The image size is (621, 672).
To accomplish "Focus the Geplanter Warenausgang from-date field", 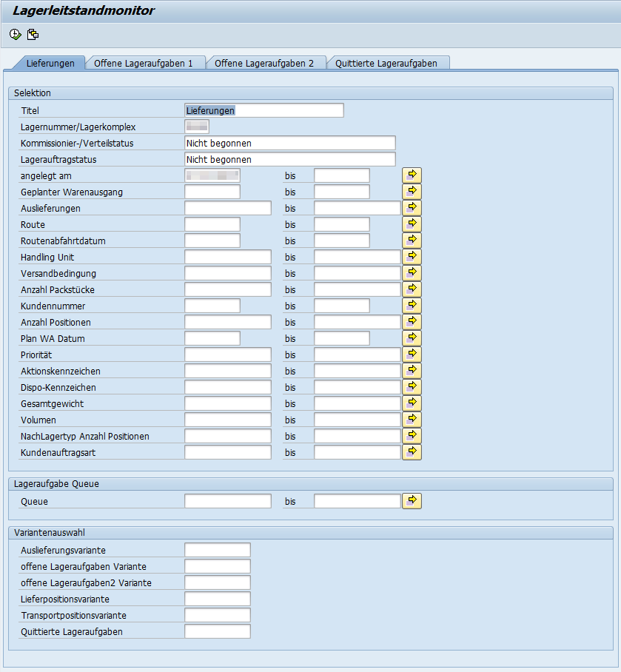I will point(212,192).
